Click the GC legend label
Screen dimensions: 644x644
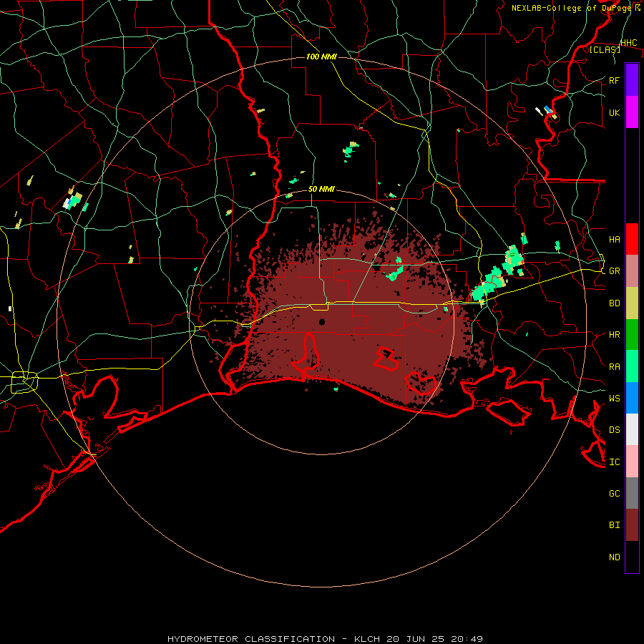tap(614, 493)
